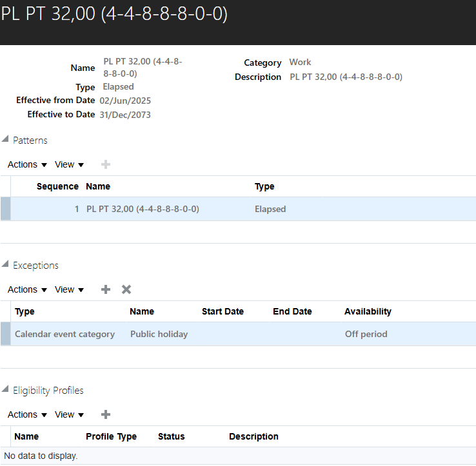Collapse the Eligibility Profiles section
476x466 pixels.
(5, 389)
